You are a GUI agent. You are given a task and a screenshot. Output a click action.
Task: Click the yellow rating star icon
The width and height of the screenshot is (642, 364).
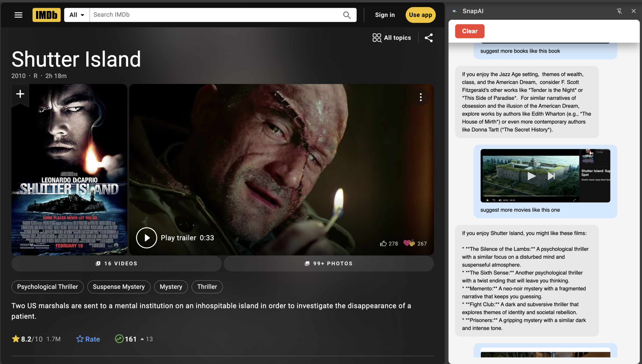pos(16,339)
